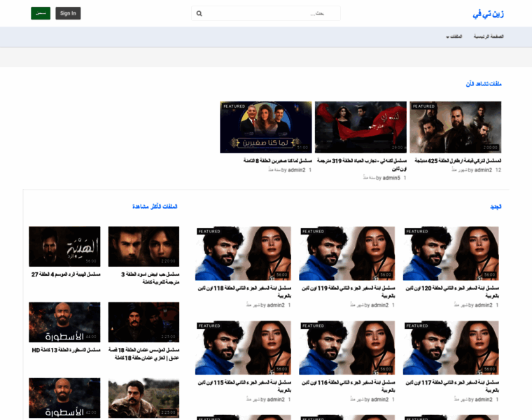Open the episode 118 video thumbnail
This screenshot has height=420, width=532.
(x=243, y=253)
